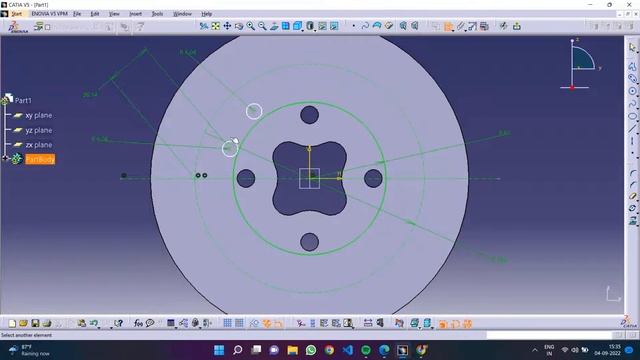Viewport: 640px width, 360px height.
Task: Click the Select arrow tool
Action: pos(632,48)
